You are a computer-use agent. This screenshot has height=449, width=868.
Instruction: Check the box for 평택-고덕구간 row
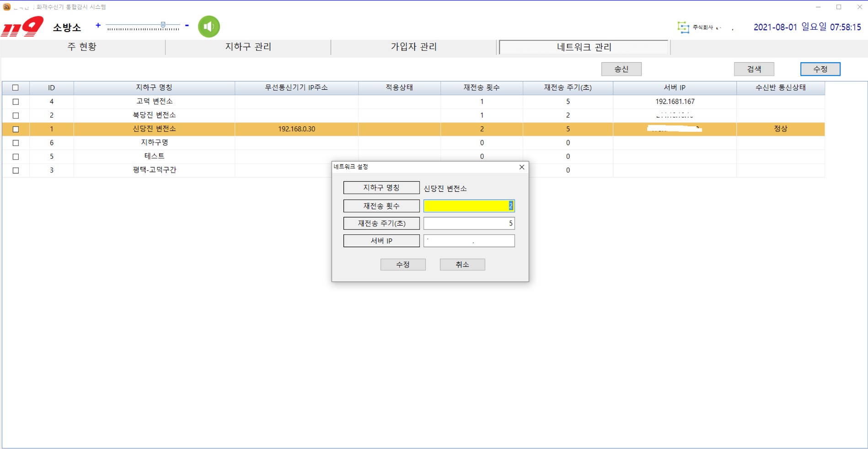coord(16,170)
